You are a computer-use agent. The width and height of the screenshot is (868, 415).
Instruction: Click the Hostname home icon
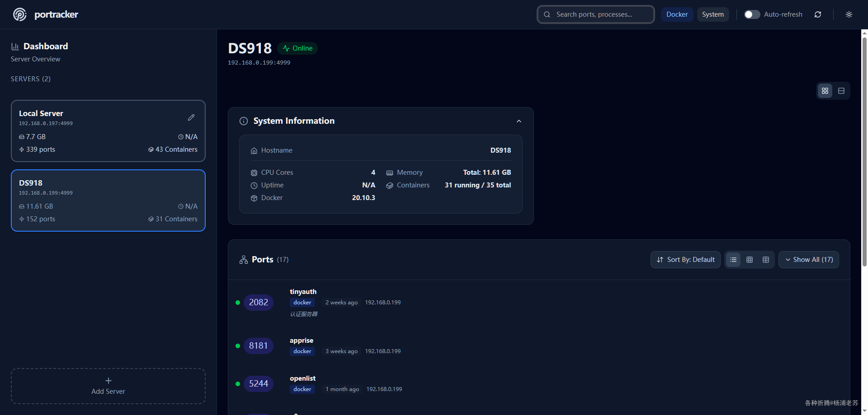254,151
